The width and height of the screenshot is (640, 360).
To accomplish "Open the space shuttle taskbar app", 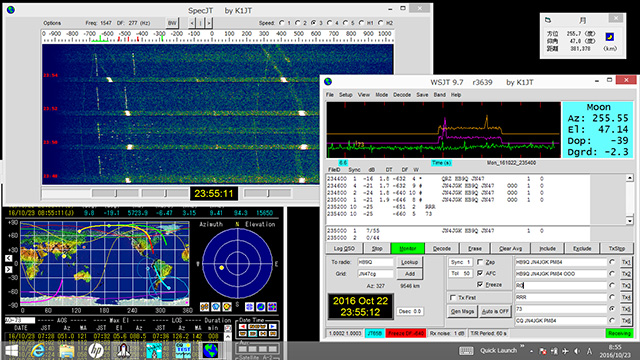I will (124, 351).
